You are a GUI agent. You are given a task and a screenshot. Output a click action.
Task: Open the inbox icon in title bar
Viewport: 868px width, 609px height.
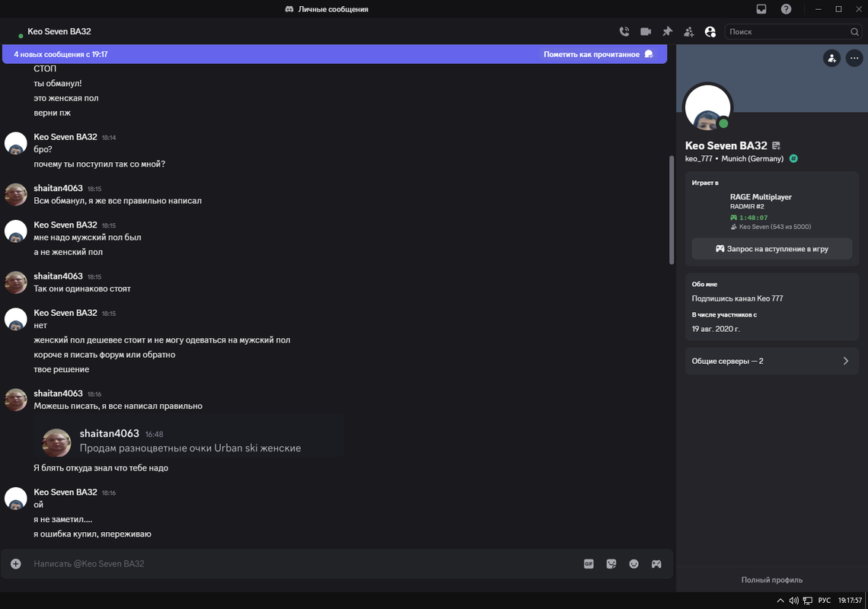point(761,9)
